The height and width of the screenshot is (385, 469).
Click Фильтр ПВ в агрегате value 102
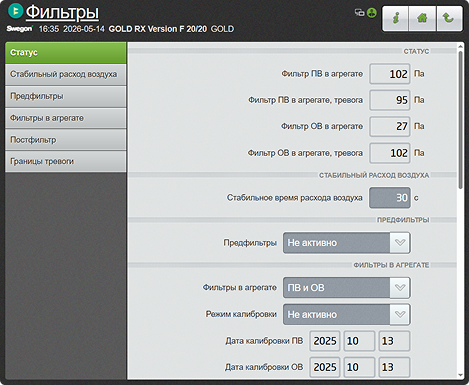click(390, 74)
